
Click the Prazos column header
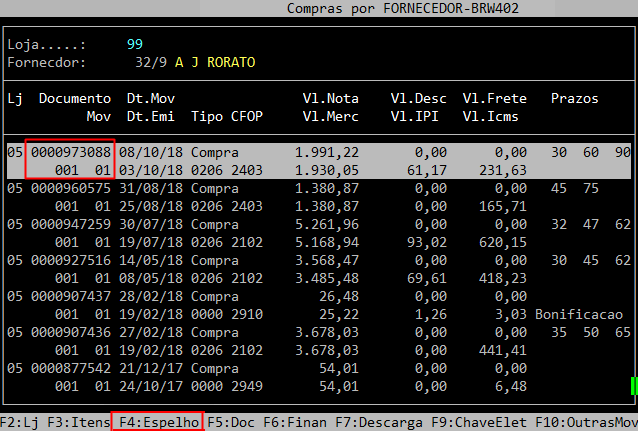pyautogui.click(x=575, y=99)
